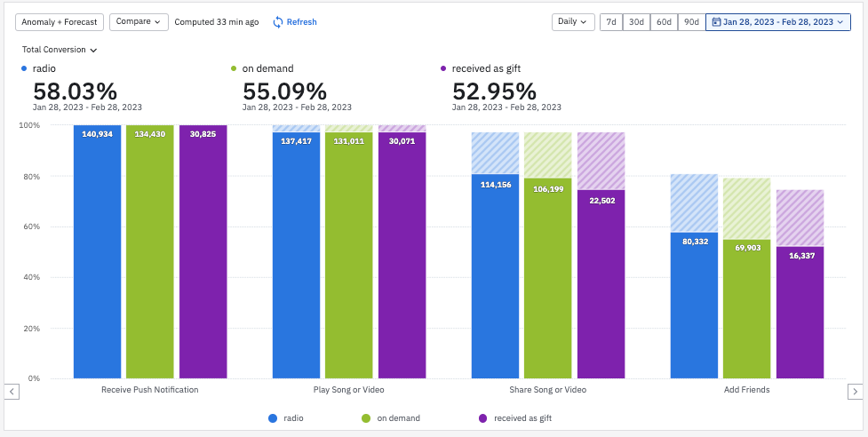Toggle received as gift in bottom legend
Screen dimensions: 868x437
(514, 418)
